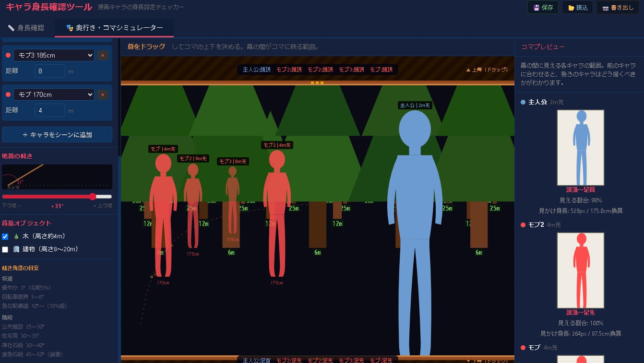Remove the モブ 170cm character entry
Viewport: 644px width, 363px height.
coord(103,95)
